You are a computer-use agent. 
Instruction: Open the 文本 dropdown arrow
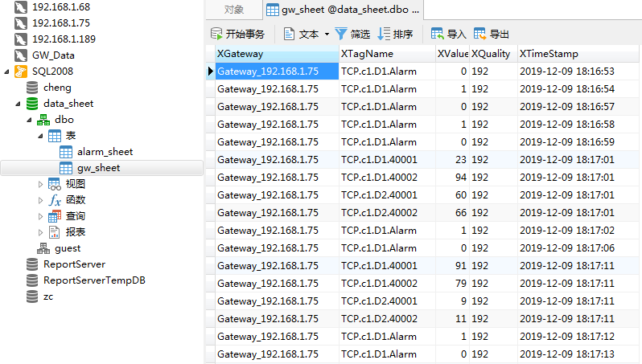327,34
